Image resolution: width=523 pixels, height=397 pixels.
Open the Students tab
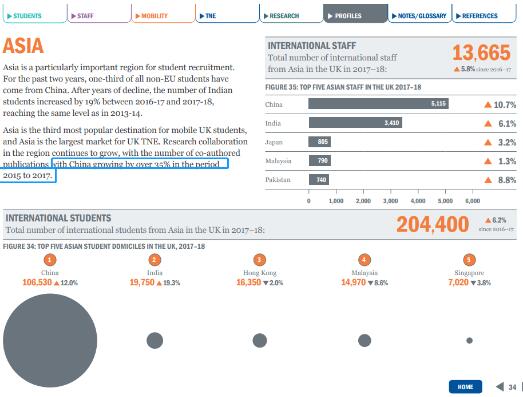tap(35, 14)
